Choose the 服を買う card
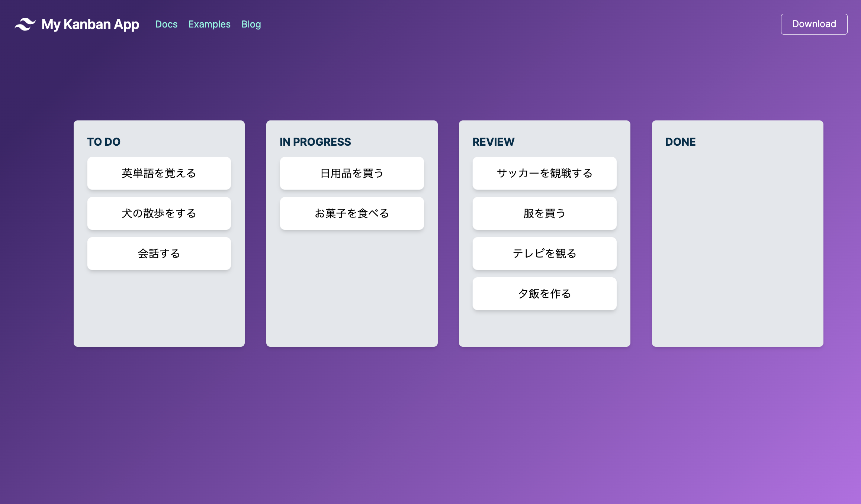 click(544, 213)
